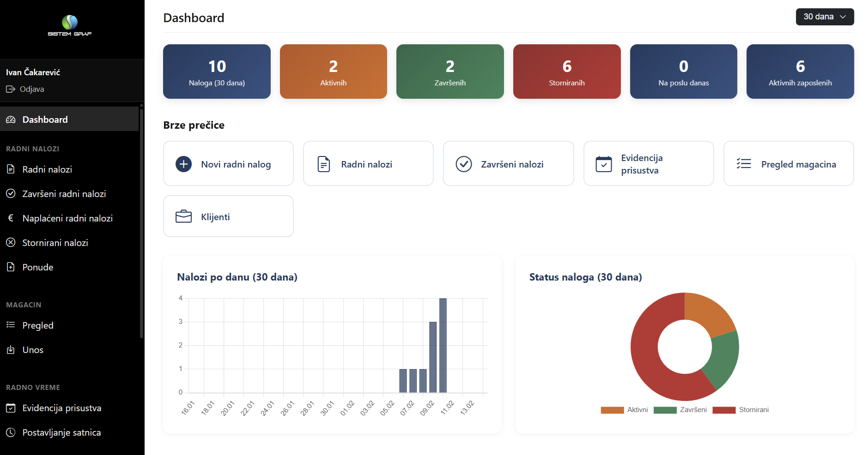Click the document icon on Radni nalozi shortcut
The width and height of the screenshot is (868, 455).
coord(323,164)
